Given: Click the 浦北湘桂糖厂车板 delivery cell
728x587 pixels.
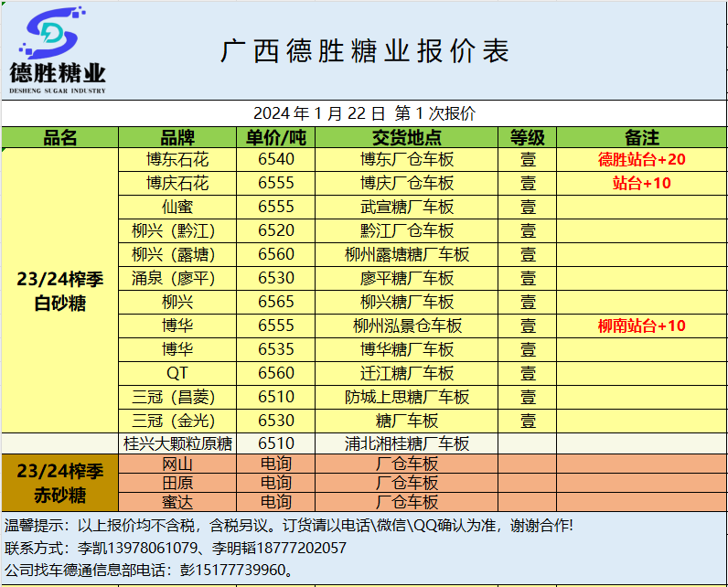Looking at the screenshot, I should (x=407, y=443).
